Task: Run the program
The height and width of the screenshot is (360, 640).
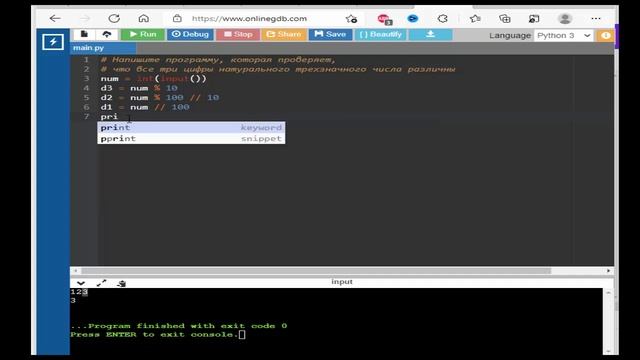Action: tap(142, 34)
